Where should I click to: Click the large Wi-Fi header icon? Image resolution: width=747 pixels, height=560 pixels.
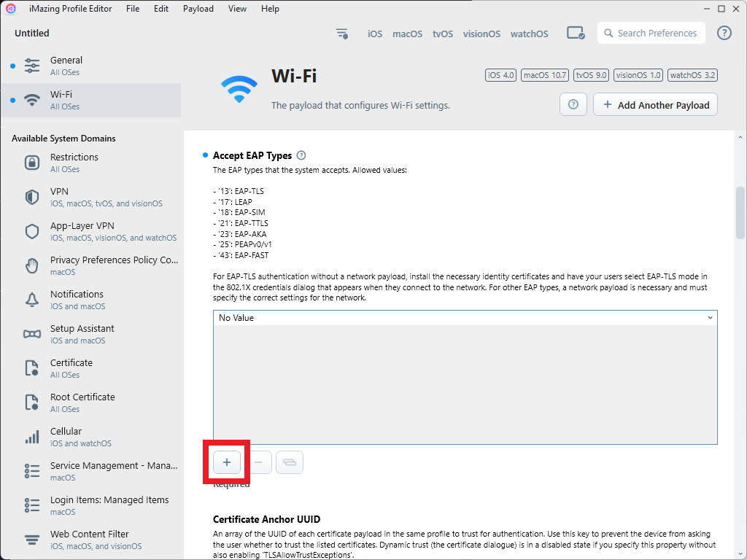(239, 89)
